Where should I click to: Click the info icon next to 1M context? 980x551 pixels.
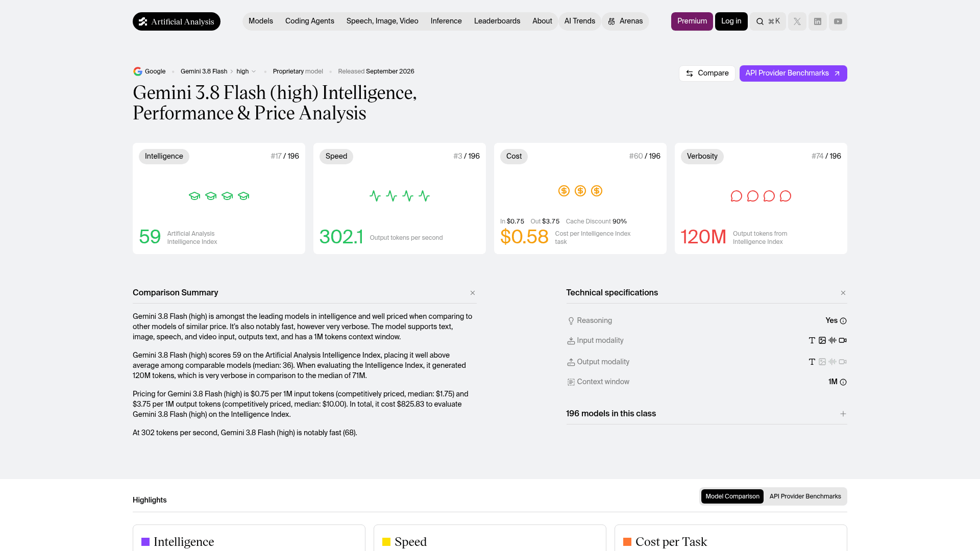click(843, 382)
